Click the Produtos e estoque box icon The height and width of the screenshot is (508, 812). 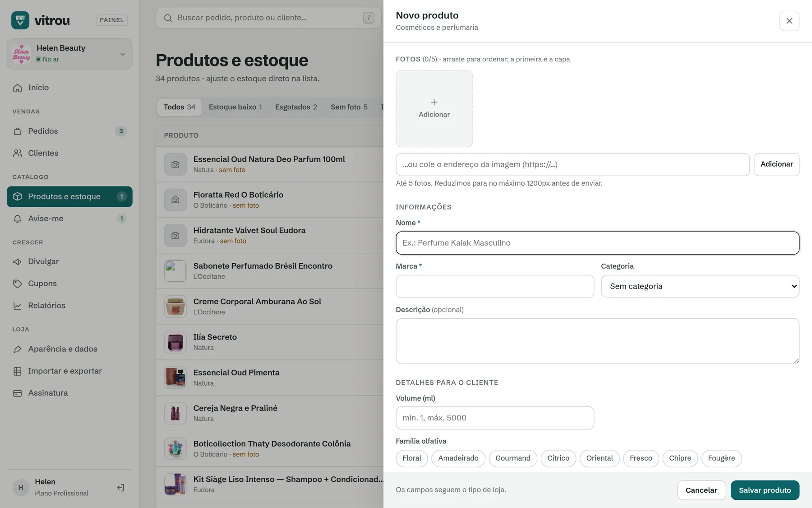tap(18, 196)
